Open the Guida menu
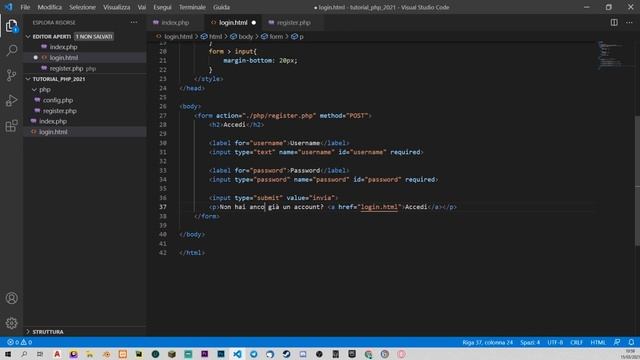The image size is (640, 360). (x=221, y=7)
